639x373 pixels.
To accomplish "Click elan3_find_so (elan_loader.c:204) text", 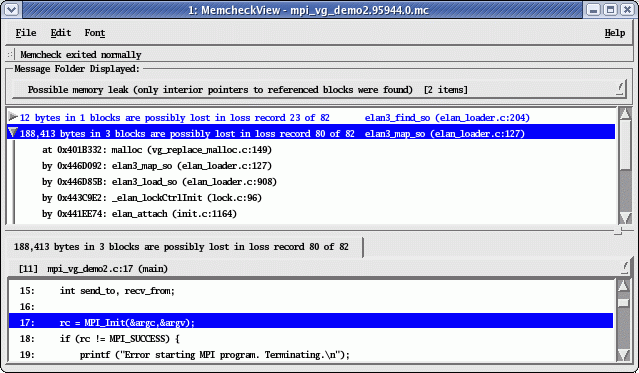I will [447, 118].
